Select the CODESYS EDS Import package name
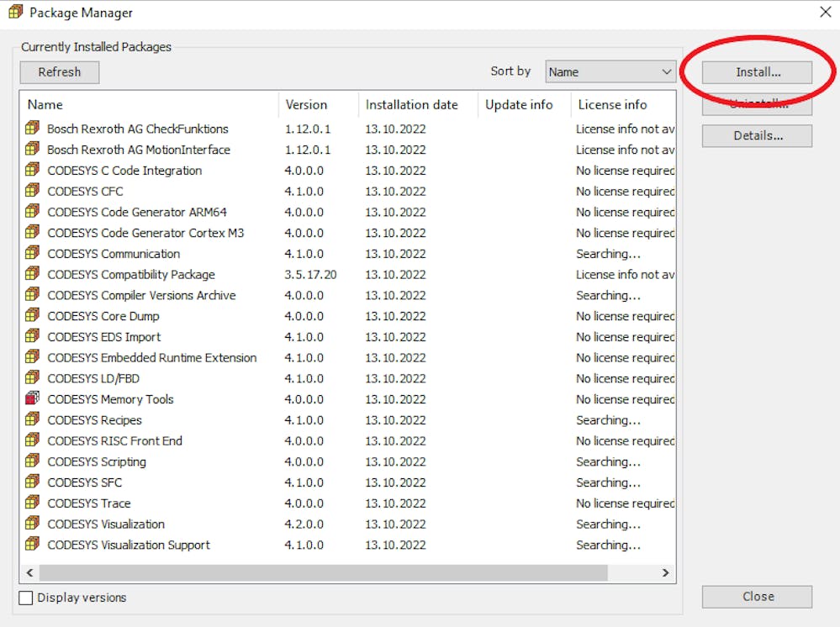 104,337
